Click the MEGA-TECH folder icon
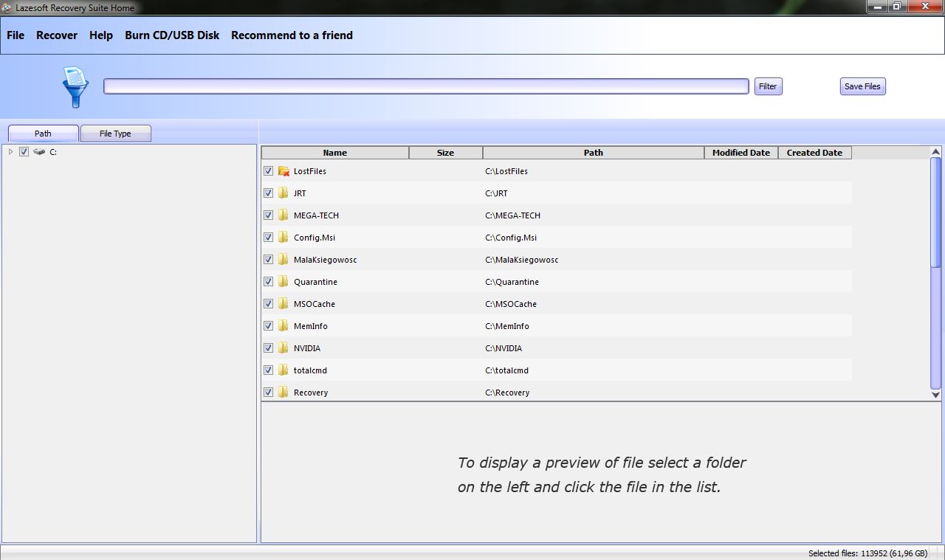 283,215
